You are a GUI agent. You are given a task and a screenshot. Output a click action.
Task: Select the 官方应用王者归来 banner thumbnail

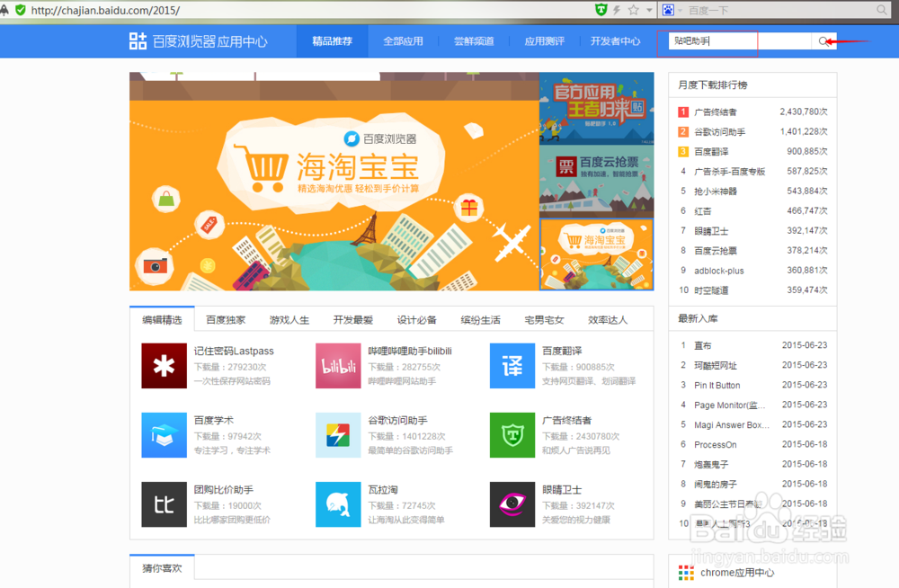click(596, 108)
